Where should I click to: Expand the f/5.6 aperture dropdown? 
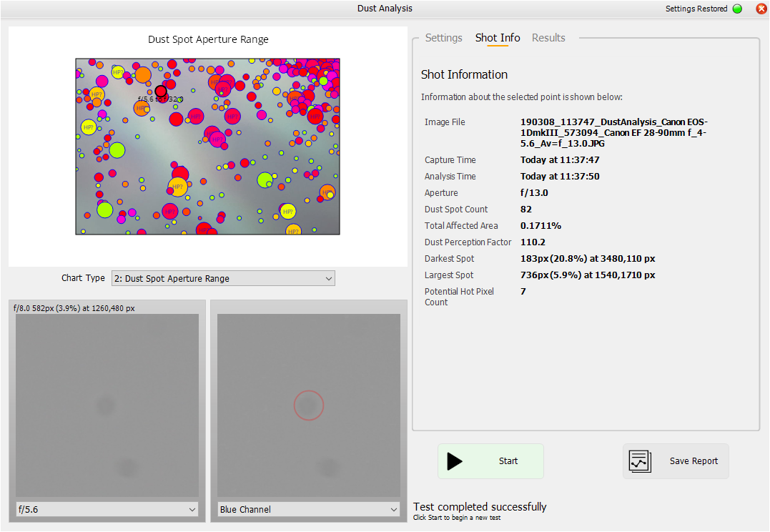pyautogui.click(x=107, y=509)
